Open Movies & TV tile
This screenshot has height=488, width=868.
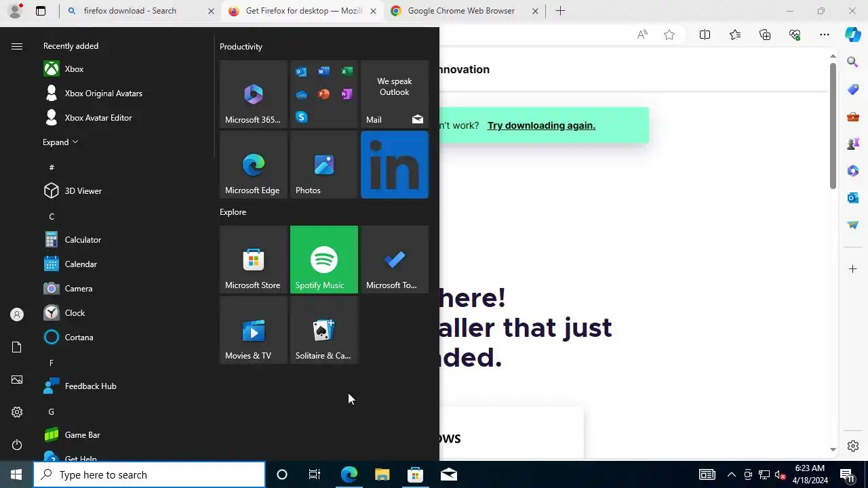(x=254, y=330)
